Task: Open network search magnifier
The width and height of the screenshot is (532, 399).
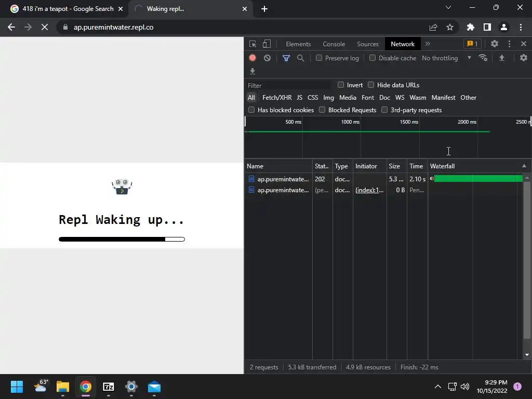Action: [300, 58]
